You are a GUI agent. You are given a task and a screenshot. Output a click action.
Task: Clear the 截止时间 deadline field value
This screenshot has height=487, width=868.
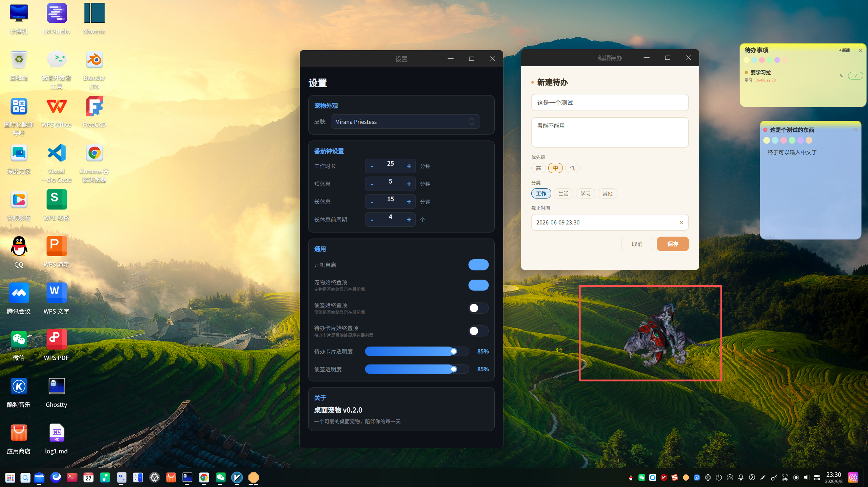coord(682,223)
